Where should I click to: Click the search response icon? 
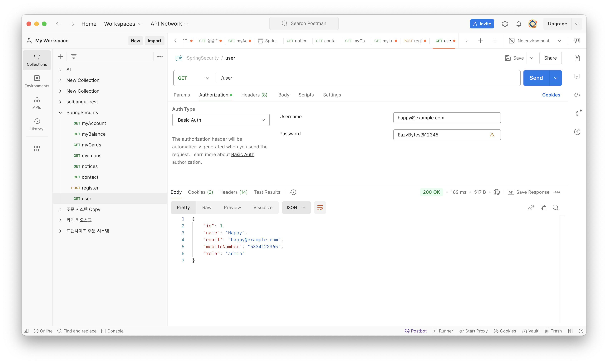point(556,208)
